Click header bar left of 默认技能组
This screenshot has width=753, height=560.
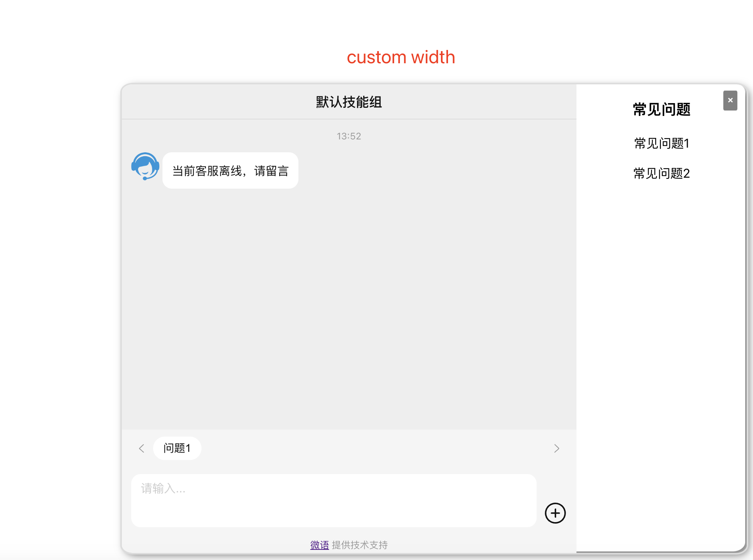[x=215, y=102]
